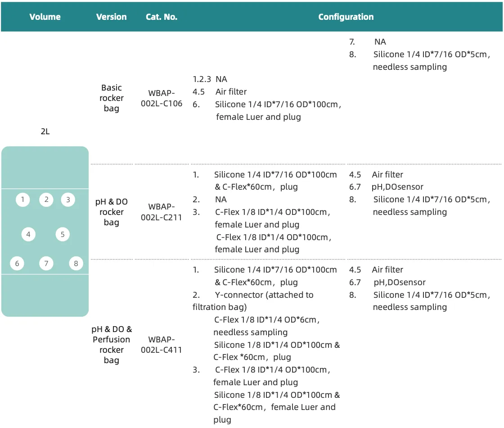Viewport: 504px width, 428px height.
Task: Click 'Air filter' in the WBAP-002L-C411 row
Action: click(387, 270)
